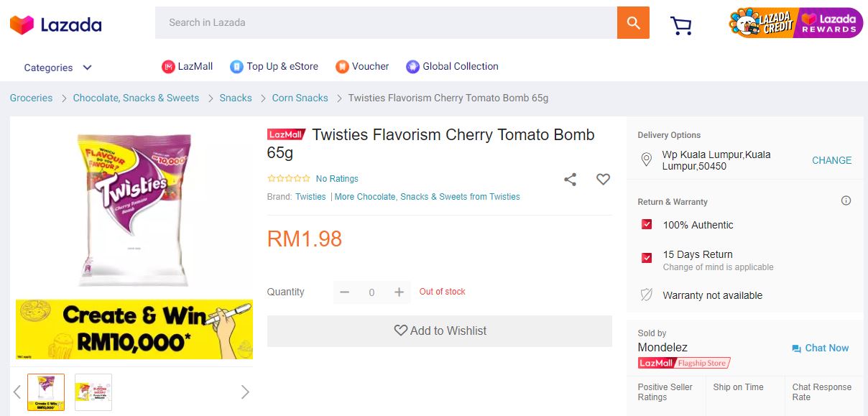Click the Warranty not available shield icon
The height and width of the screenshot is (416, 868).
(x=647, y=295)
